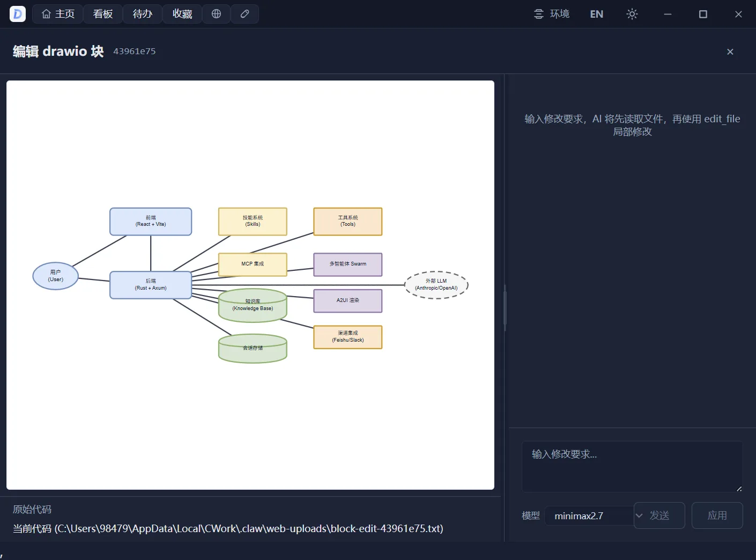756x560 pixels.
Task: Minimize the window
Action: (668, 14)
